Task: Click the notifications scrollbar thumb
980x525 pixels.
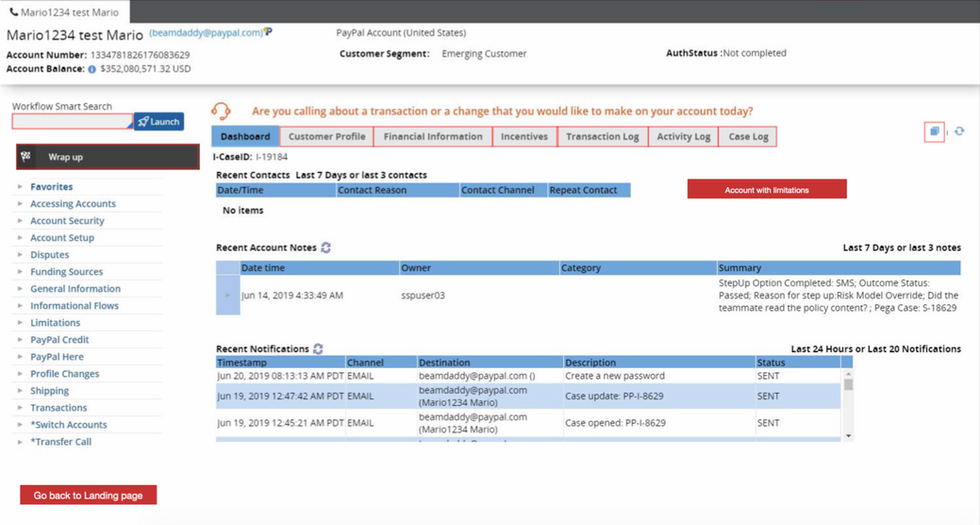Action: coord(848,384)
